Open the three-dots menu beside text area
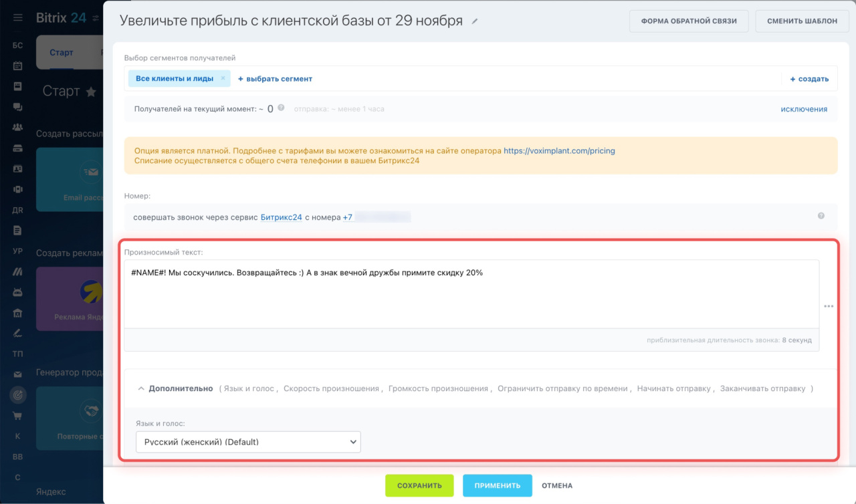Image resolution: width=856 pixels, height=504 pixels. (x=829, y=306)
